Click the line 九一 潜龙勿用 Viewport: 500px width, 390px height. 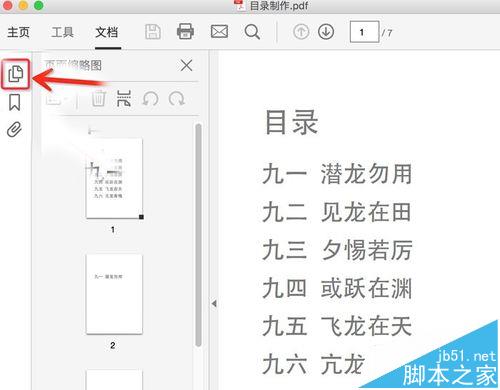[x=337, y=174]
